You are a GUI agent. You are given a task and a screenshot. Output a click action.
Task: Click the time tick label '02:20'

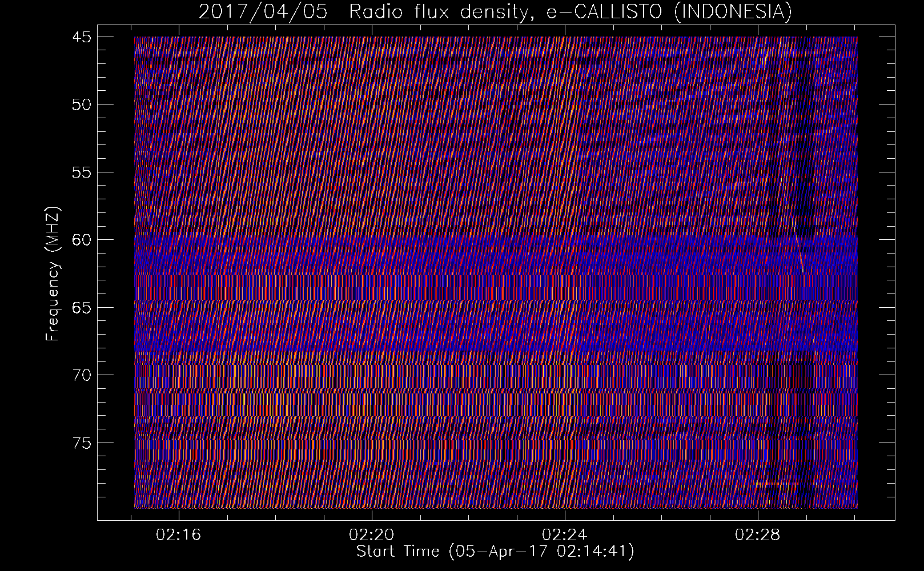tap(372, 535)
